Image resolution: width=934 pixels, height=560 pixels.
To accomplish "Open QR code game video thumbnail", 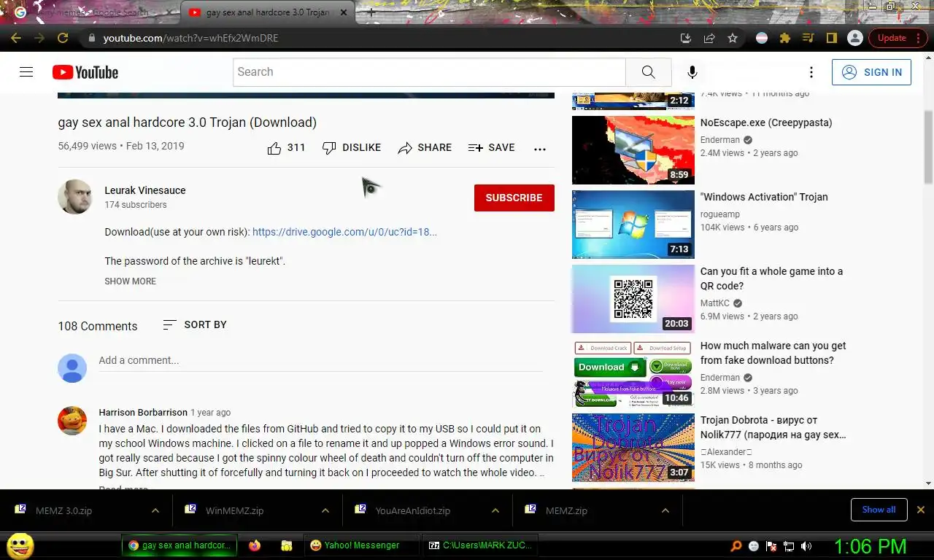I will click(x=633, y=299).
